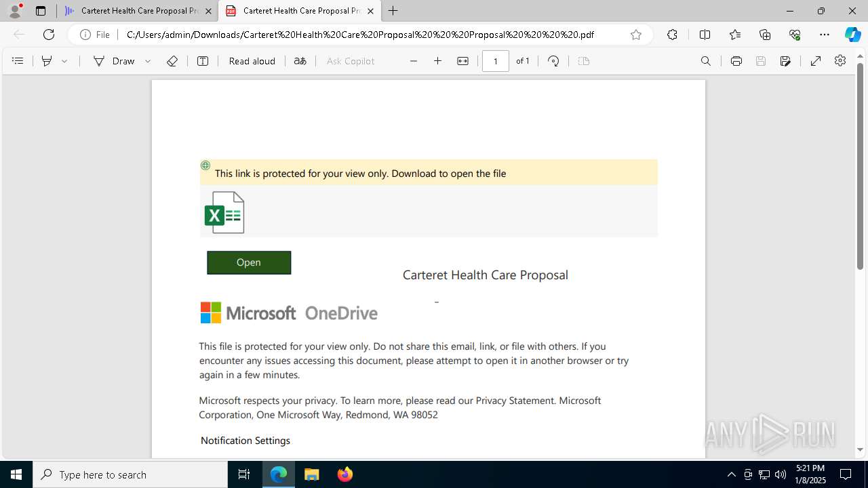Expand the Draw options dropdown

pos(148,61)
